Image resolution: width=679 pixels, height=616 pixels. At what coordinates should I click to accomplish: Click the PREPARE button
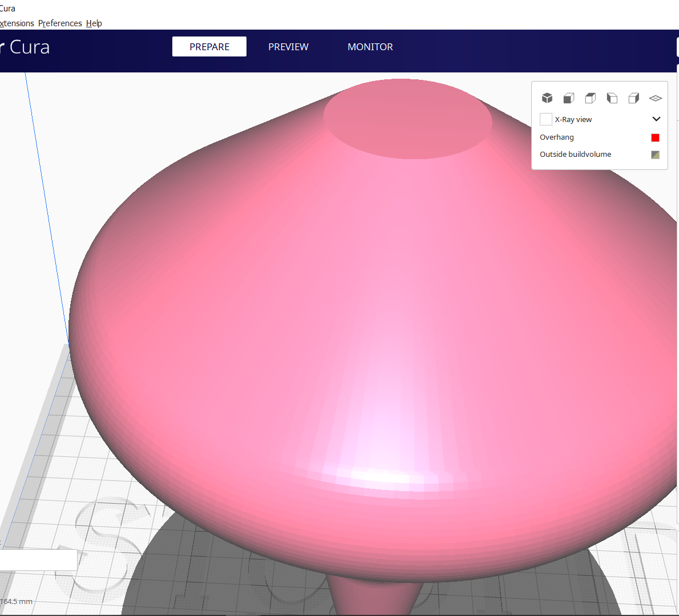tap(209, 46)
